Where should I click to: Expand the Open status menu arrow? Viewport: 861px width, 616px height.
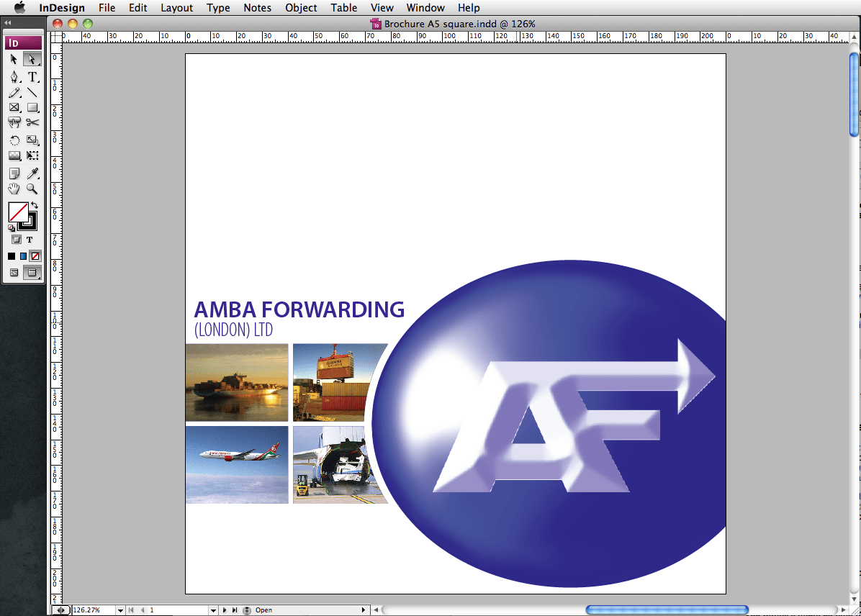363,610
